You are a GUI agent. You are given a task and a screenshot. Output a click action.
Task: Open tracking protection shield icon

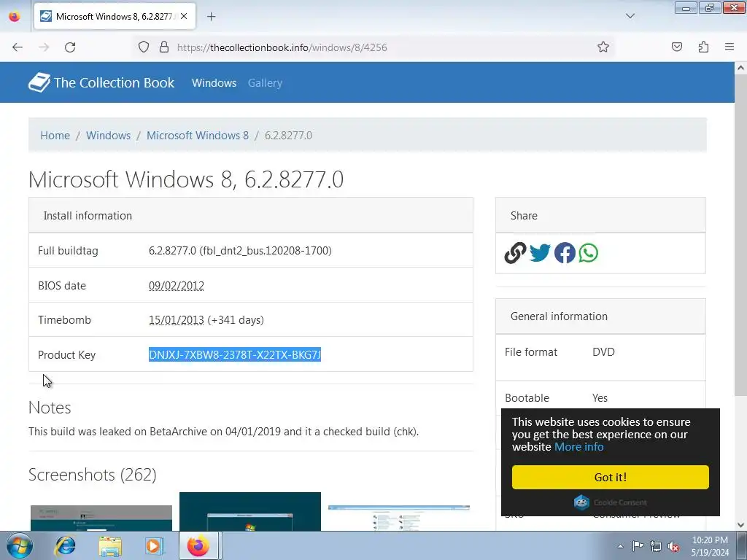point(144,47)
